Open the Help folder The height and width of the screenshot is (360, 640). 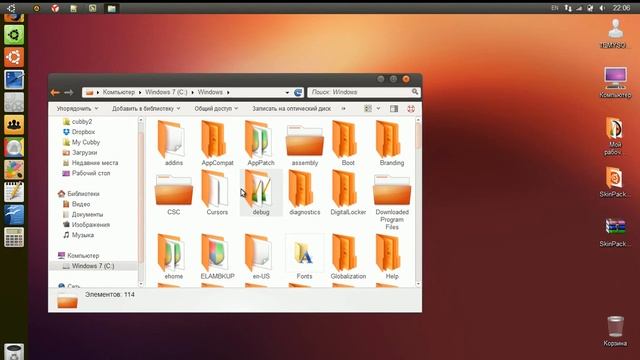click(x=391, y=257)
